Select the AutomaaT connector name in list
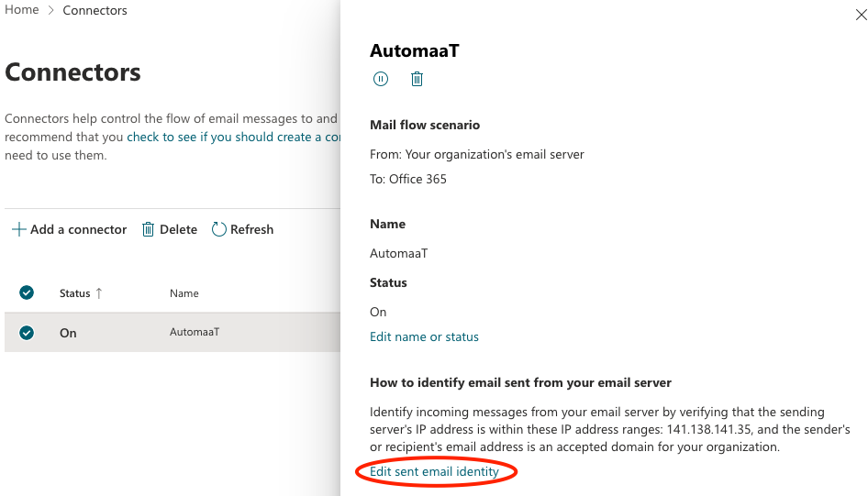Image resolution: width=868 pixels, height=496 pixels. 195,332
